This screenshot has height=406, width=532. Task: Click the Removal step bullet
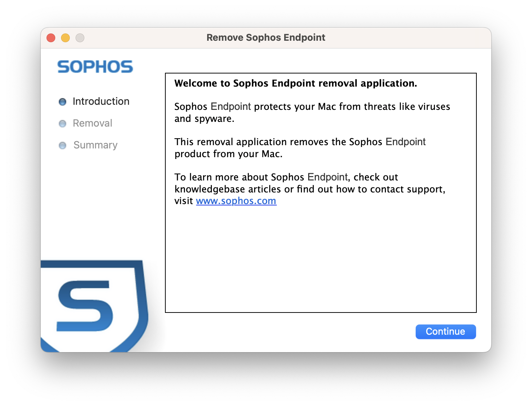coord(63,124)
